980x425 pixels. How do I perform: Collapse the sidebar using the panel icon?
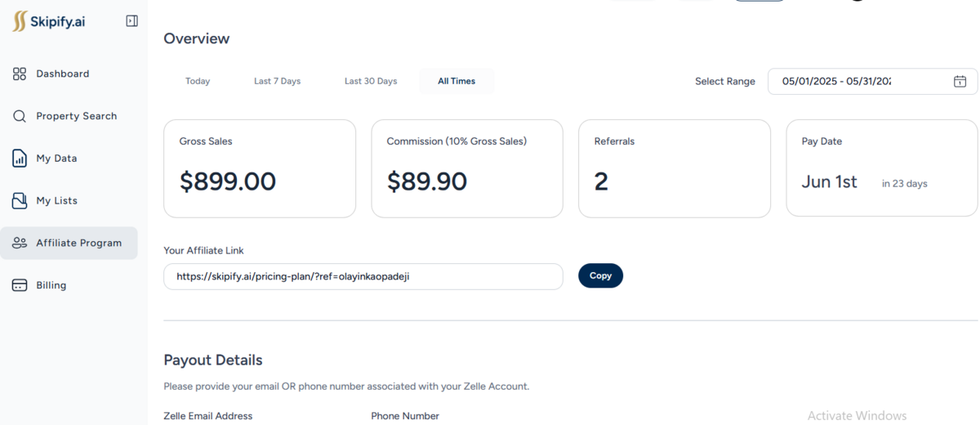tap(131, 21)
